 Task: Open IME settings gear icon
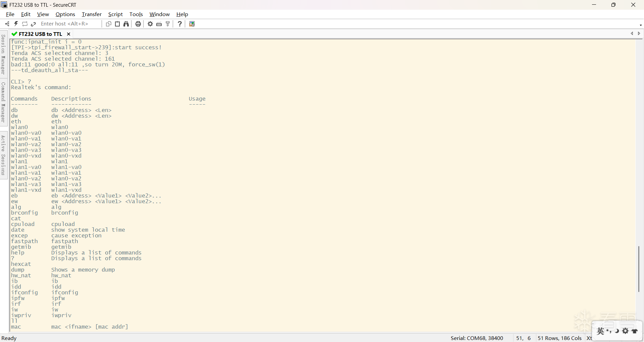[x=626, y=331]
